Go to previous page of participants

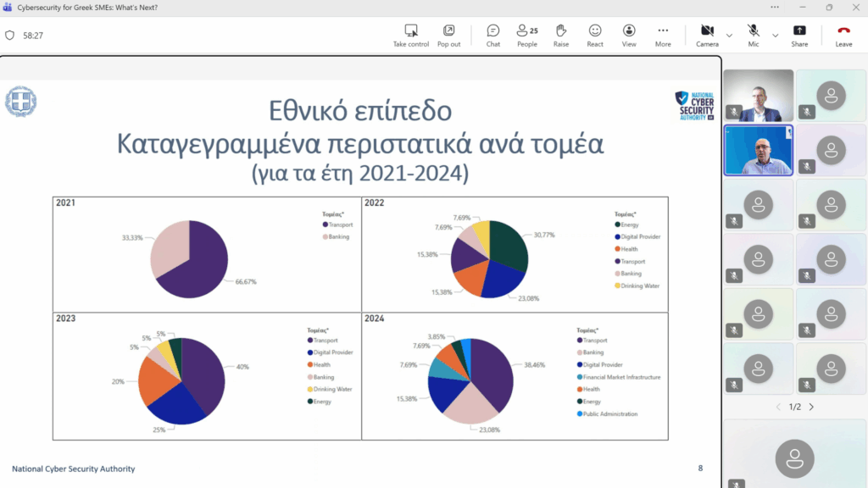tap(778, 407)
